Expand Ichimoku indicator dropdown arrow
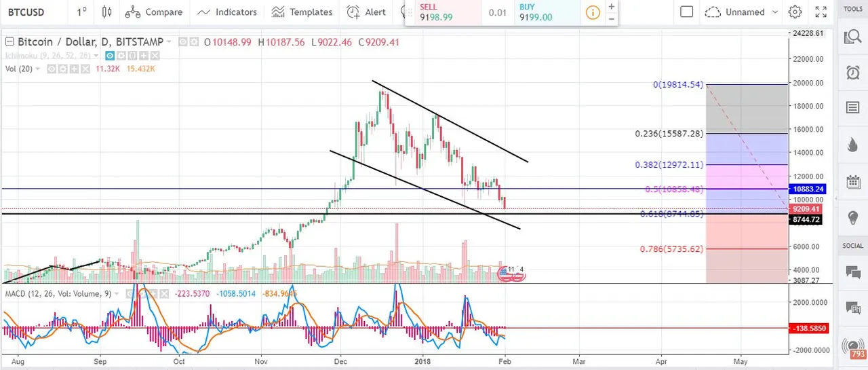The width and height of the screenshot is (868, 370). click(x=96, y=56)
